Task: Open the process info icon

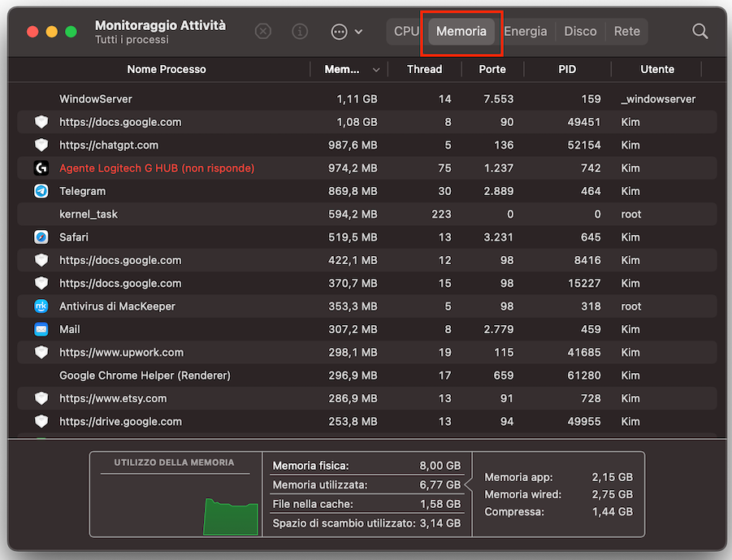Action: pyautogui.click(x=300, y=32)
